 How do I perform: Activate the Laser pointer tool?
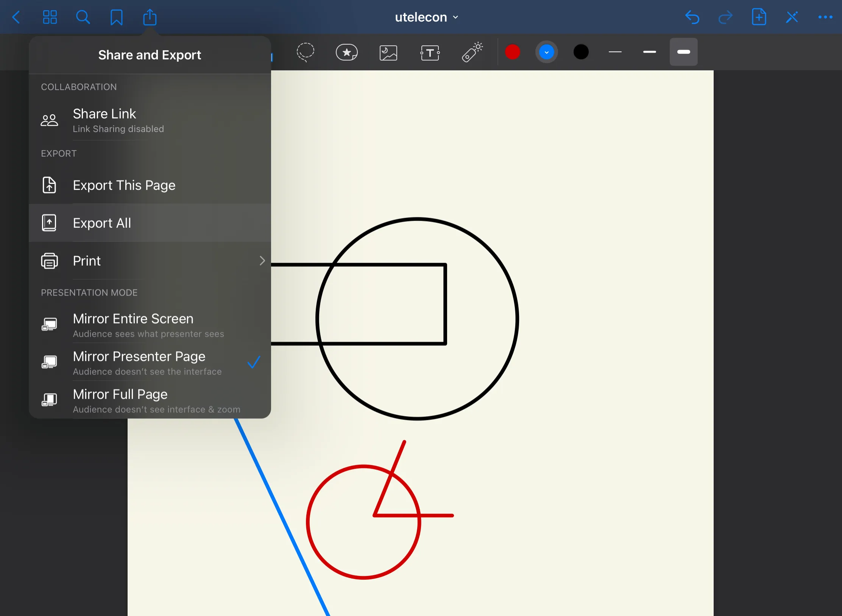tap(472, 52)
